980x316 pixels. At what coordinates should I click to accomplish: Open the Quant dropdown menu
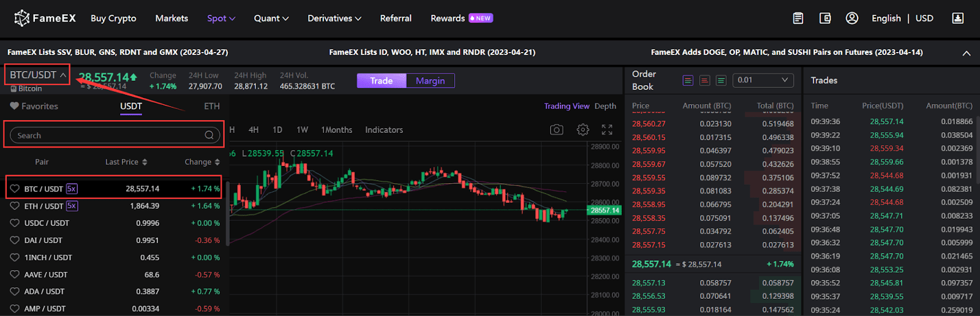click(271, 18)
